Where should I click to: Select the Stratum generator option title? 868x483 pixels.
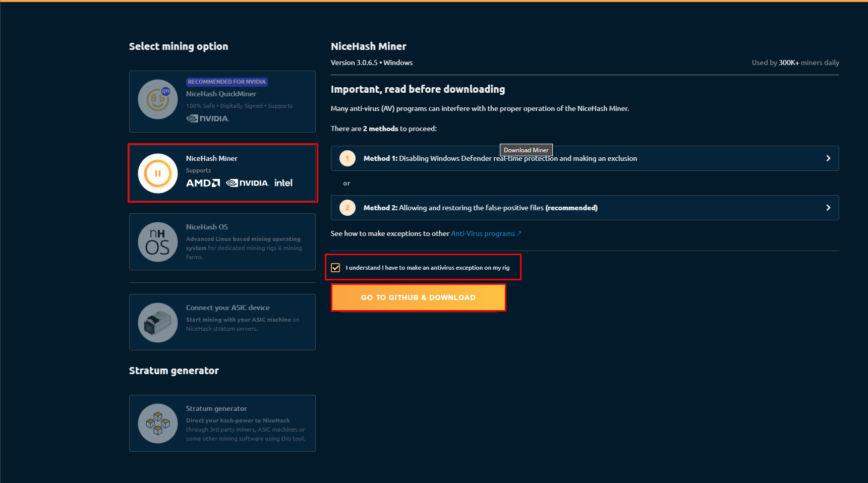click(216, 408)
